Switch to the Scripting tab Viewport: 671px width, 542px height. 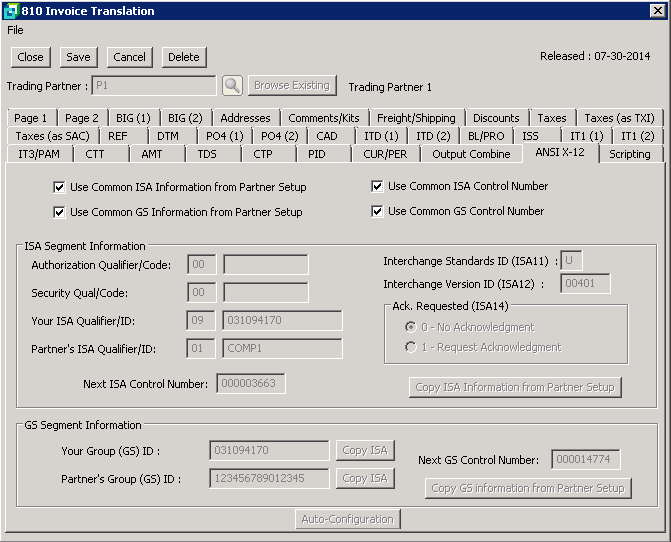tap(629, 154)
